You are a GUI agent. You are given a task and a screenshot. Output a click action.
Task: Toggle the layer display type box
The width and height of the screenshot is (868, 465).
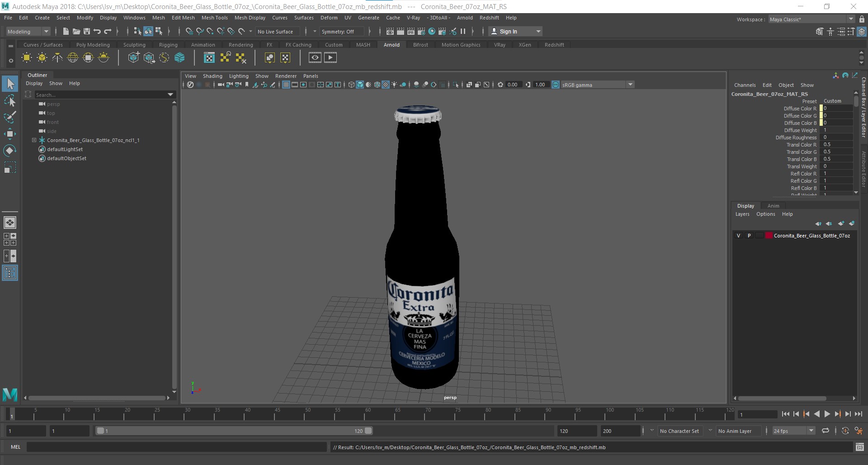(x=759, y=236)
